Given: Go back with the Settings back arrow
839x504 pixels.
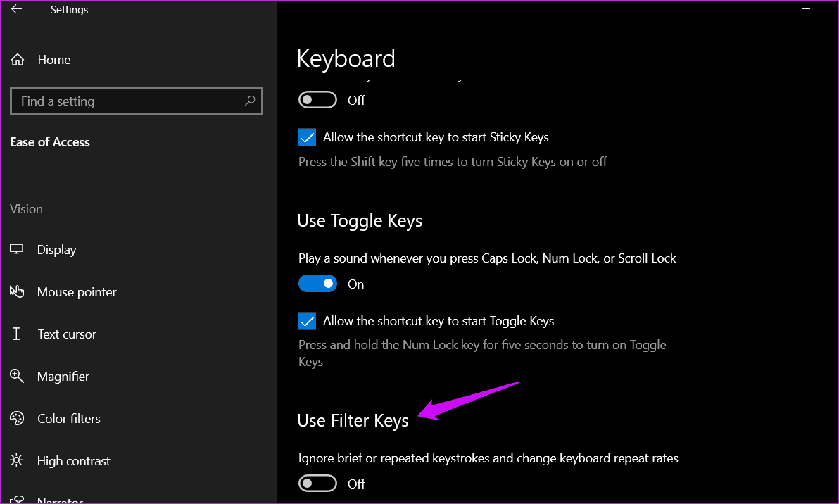Looking at the screenshot, I should click(x=17, y=9).
